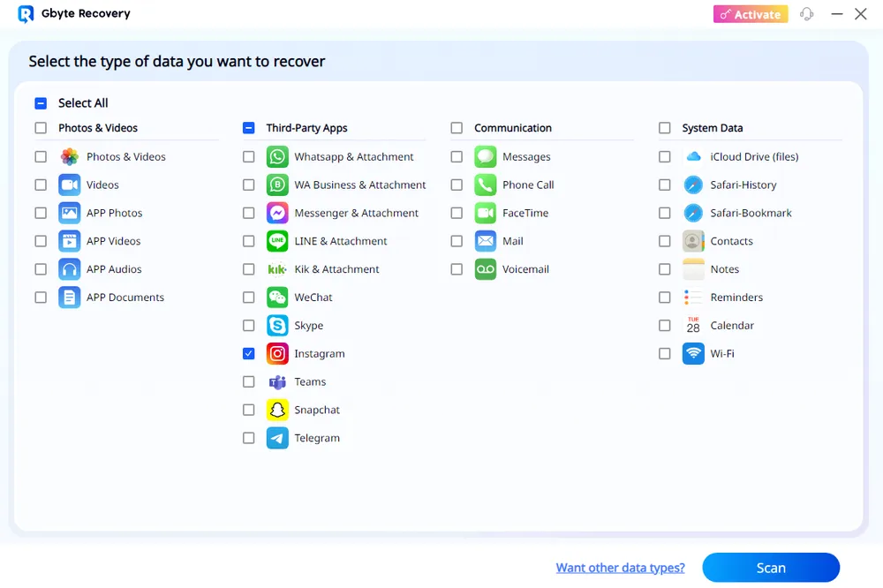Uncheck the Instagram checkbox

[x=248, y=354]
